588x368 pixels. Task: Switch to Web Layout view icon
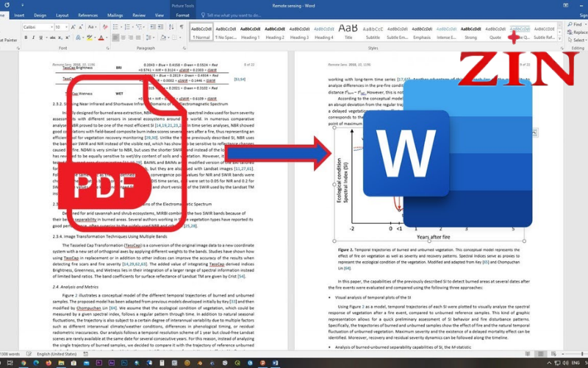pos(553,354)
